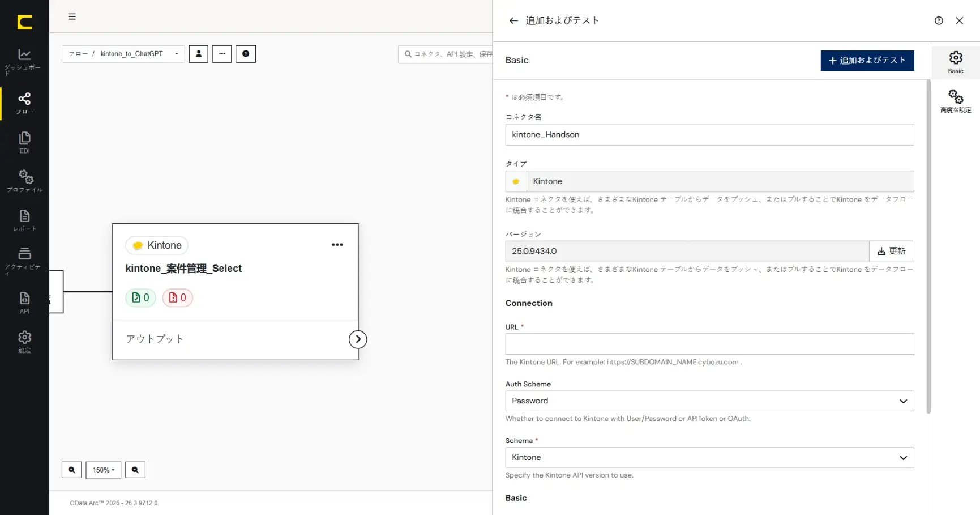Open the EDI section in sidebar
The width and height of the screenshot is (980, 515).
tap(24, 143)
